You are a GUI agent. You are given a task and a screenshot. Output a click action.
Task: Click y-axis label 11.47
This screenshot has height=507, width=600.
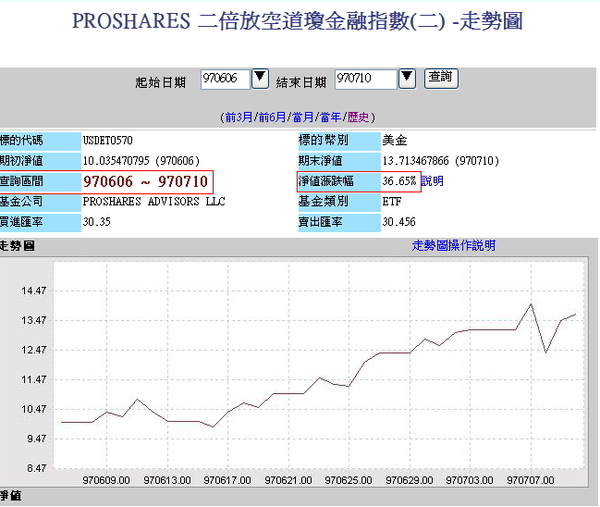34,380
